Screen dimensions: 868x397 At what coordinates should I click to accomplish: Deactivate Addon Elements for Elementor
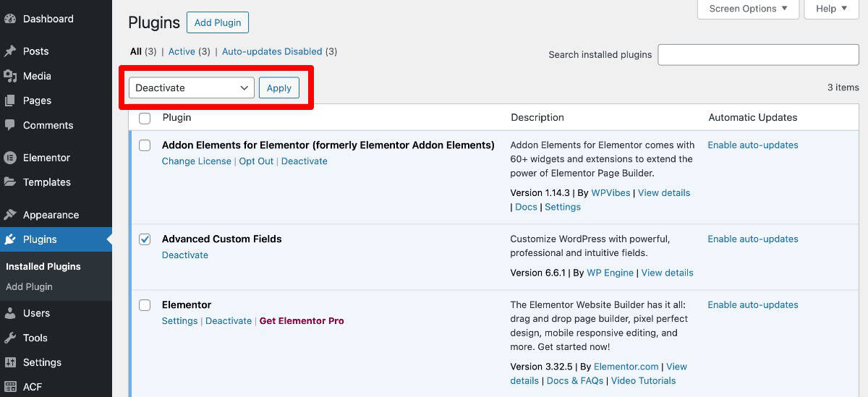[x=305, y=161]
